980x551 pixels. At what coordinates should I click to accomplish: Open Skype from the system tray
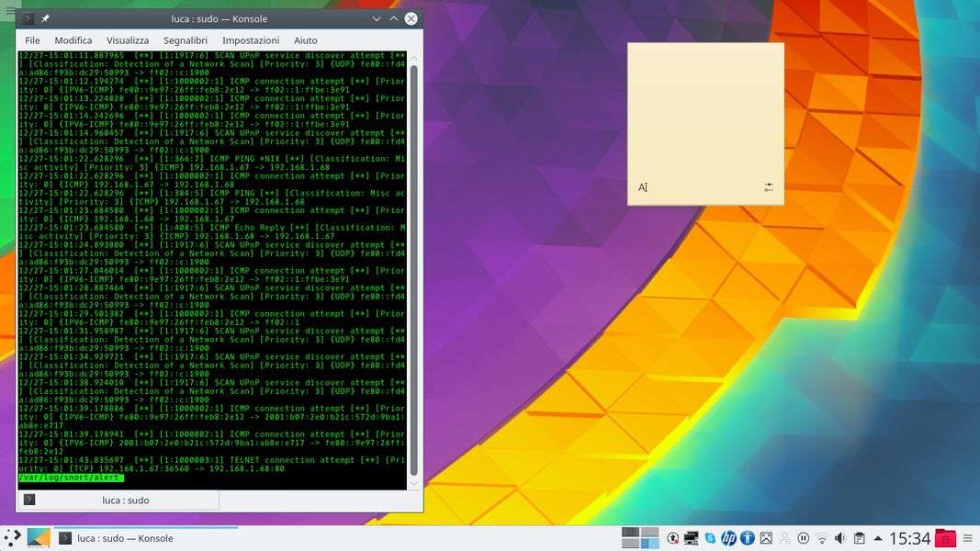(710, 538)
